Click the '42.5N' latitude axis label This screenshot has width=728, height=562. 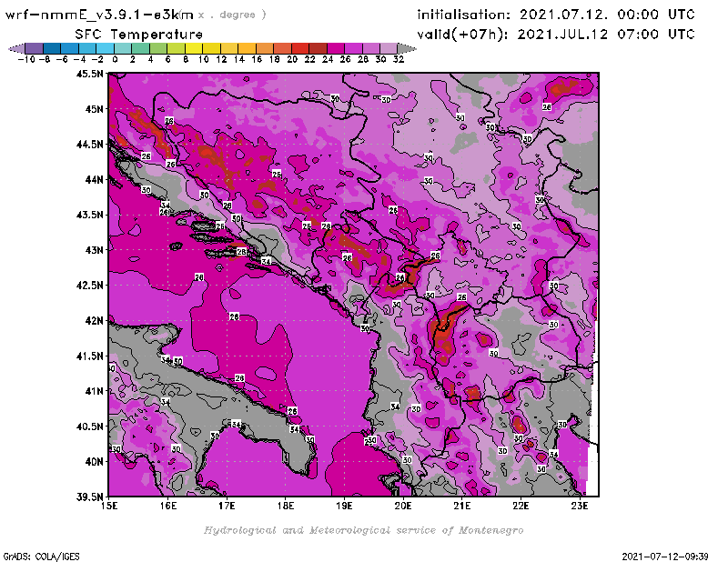89,286
